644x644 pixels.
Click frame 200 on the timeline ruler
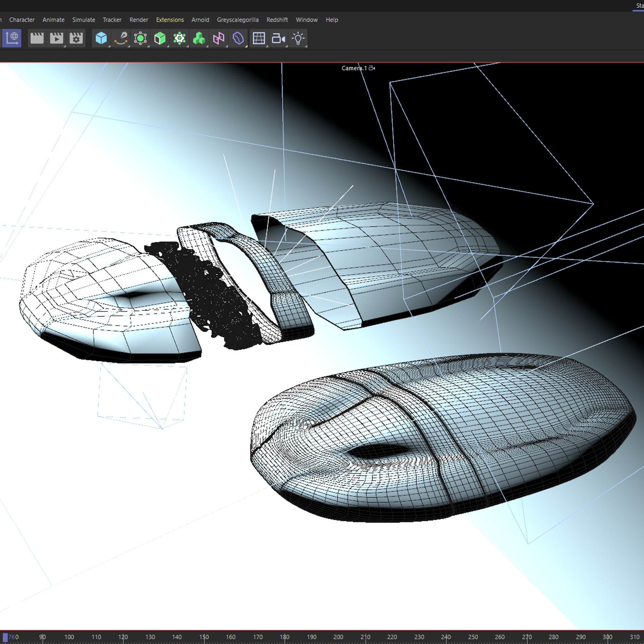pos(338,637)
